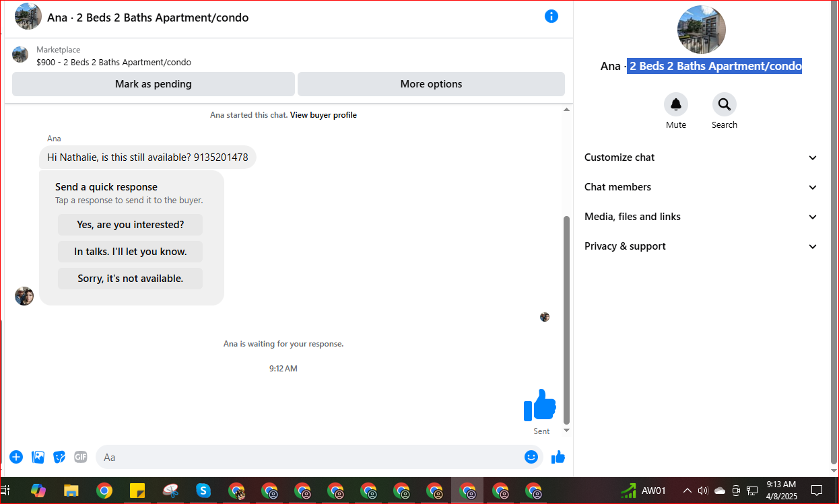The image size is (839, 504).
Task: Send quick reply "Sorry, it's not available."
Action: tap(130, 279)
